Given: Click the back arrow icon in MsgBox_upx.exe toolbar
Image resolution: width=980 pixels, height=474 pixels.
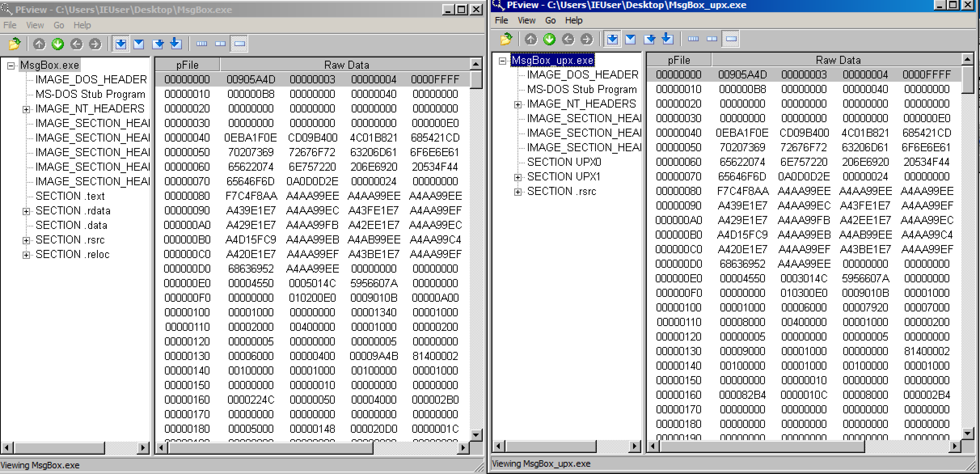Looking at the screenshot, I should click(x=568, y=39).
